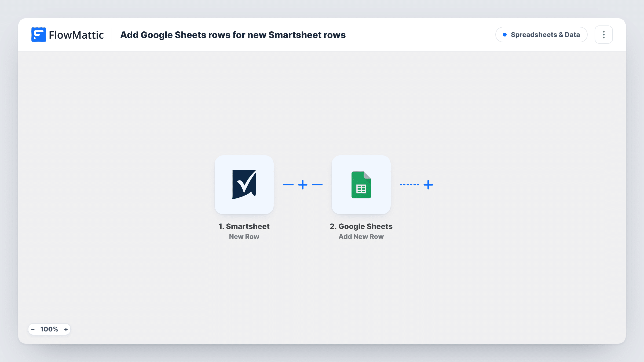Viewport: 644px width, 362px height.
Task: Open the Google Sheets action step card
Action: coord(361,184)
